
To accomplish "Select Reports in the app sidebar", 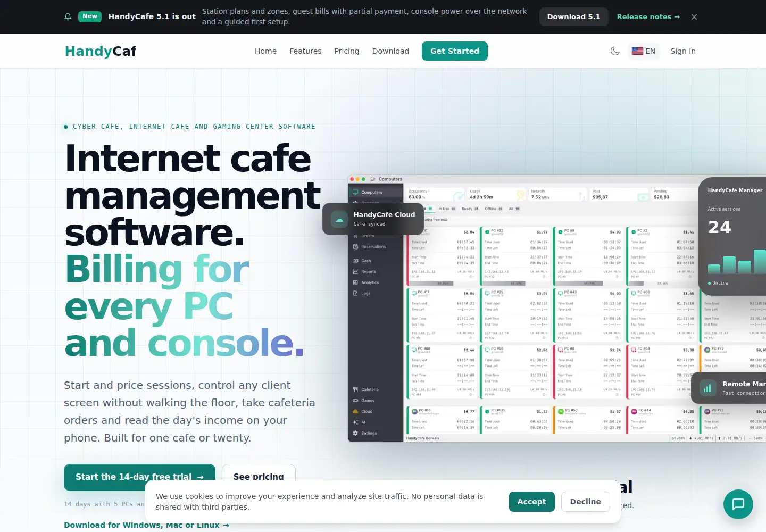I will click(x=376, y=272).
